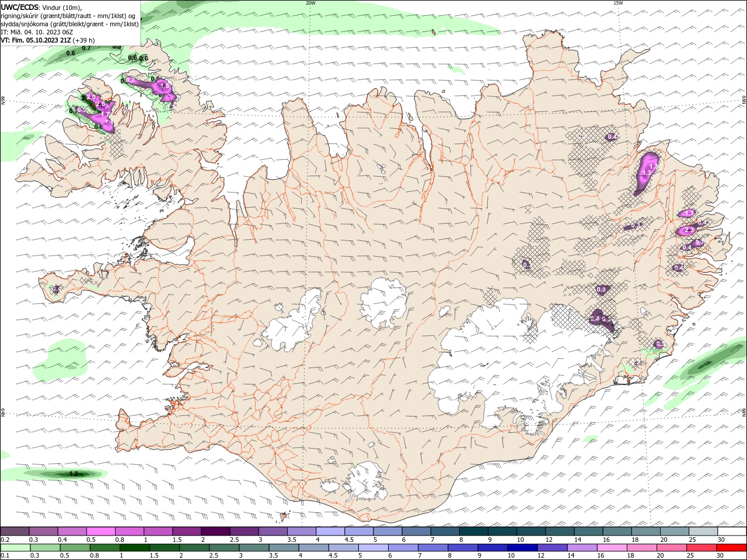Pick the light lavender 4–4.5 snow legend swatch
The width and height of the screenshot is (747, 560).
click(x=330, y=531)
